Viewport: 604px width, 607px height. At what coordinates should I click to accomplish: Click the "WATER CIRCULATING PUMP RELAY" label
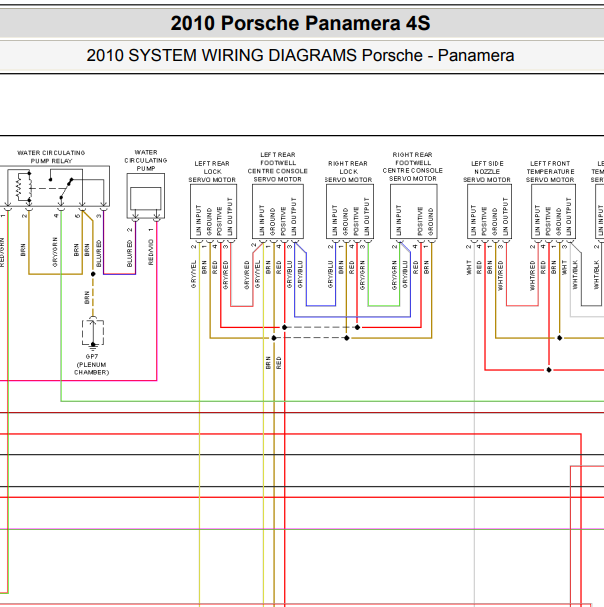point(51,157)
